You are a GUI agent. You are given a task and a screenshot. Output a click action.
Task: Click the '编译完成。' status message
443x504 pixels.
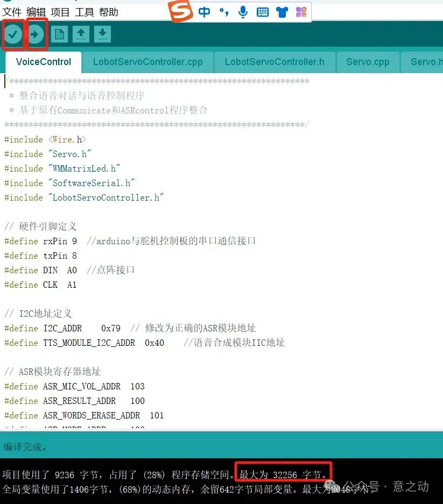point(25,447)
